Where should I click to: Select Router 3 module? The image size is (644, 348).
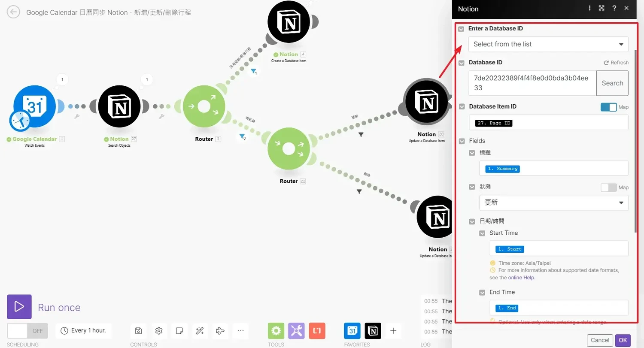coord(204,106)
